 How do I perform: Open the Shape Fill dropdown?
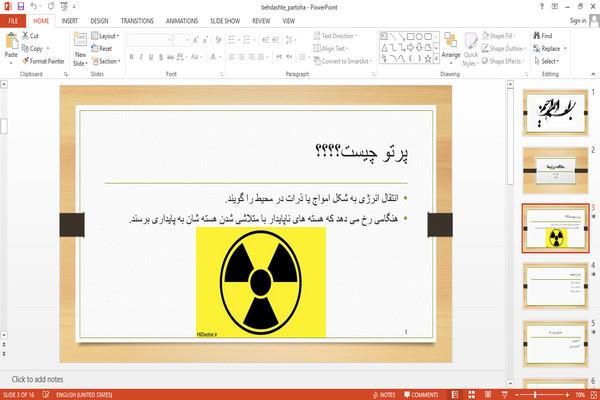499,36
